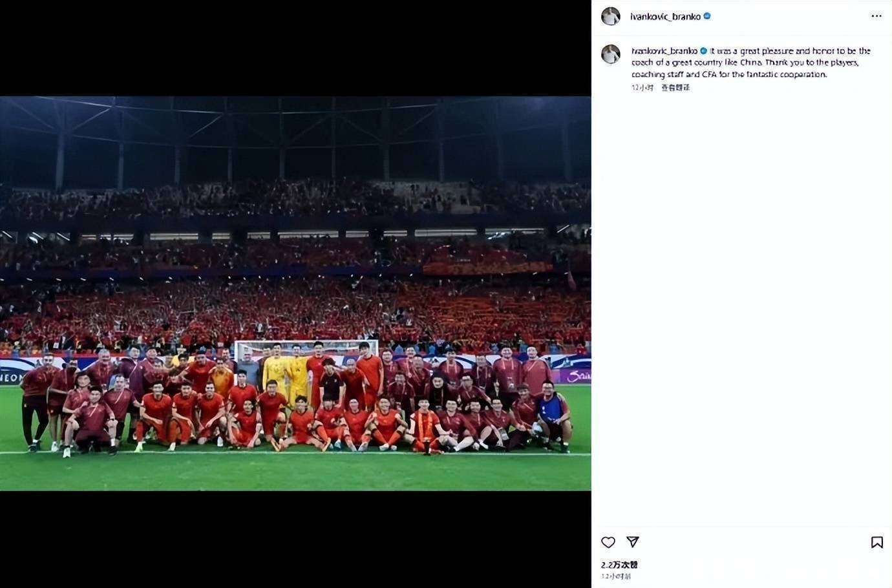This screenshot has width=892, height=588.
Task: Share the post via paper plane icon
Action: pyautogui.click(x=633, y=542)
